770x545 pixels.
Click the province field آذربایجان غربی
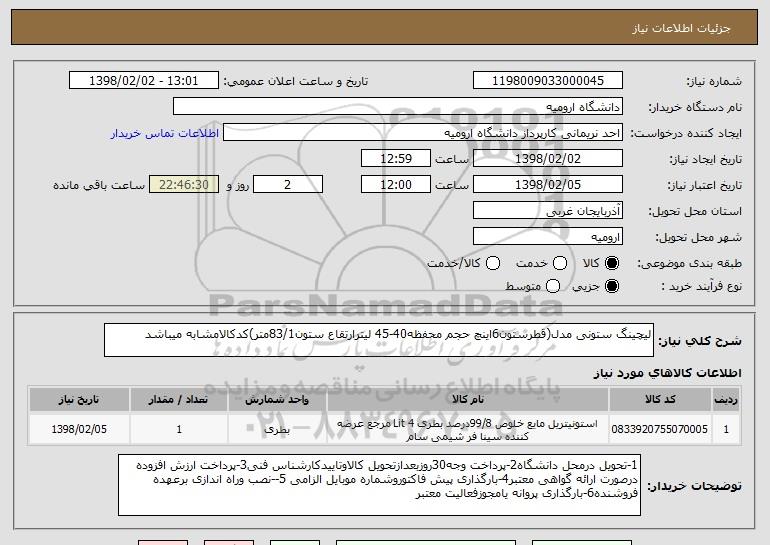tap(548, 211)
